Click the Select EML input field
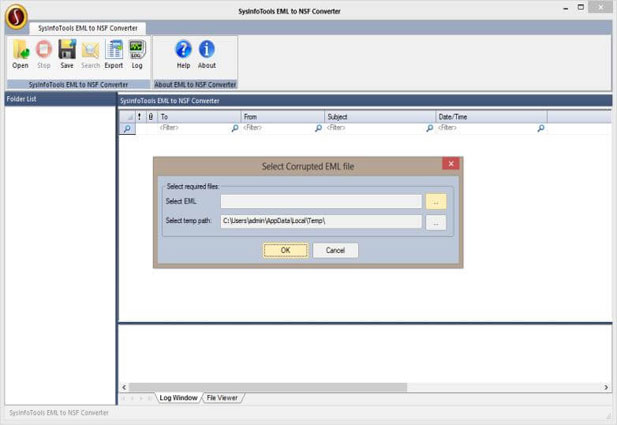 [x=321, y=201]
